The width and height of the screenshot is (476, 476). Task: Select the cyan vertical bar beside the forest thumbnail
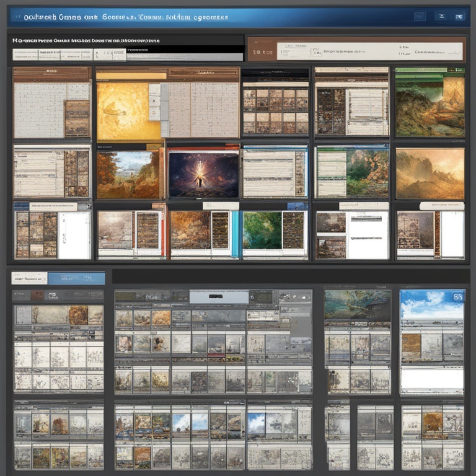pyautogui.click(x=236, y=234)
